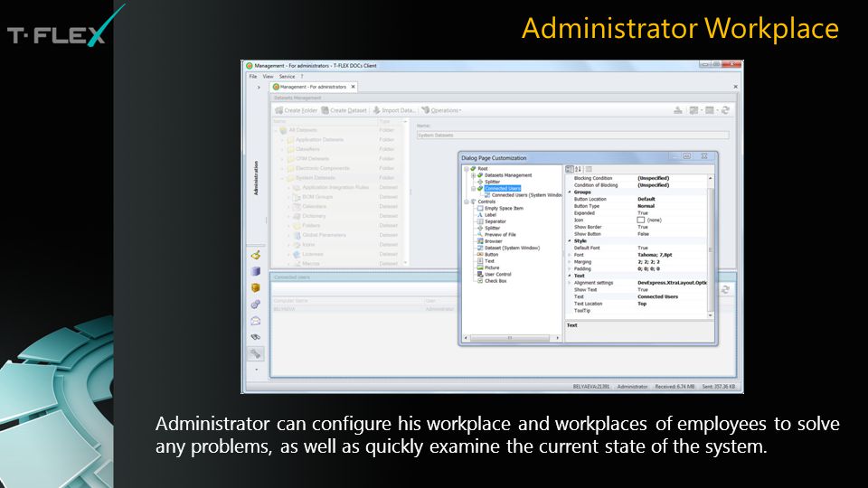Collapse the Root node in the tree
The width and height of the screenshot is (868, 488).
(x=467, y=169)
